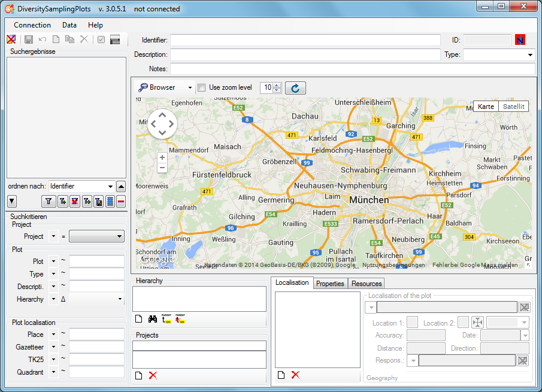Screen dimensions: 542x392
Task: Enable the Use zoom level checkbox
Action: point(201,88)
